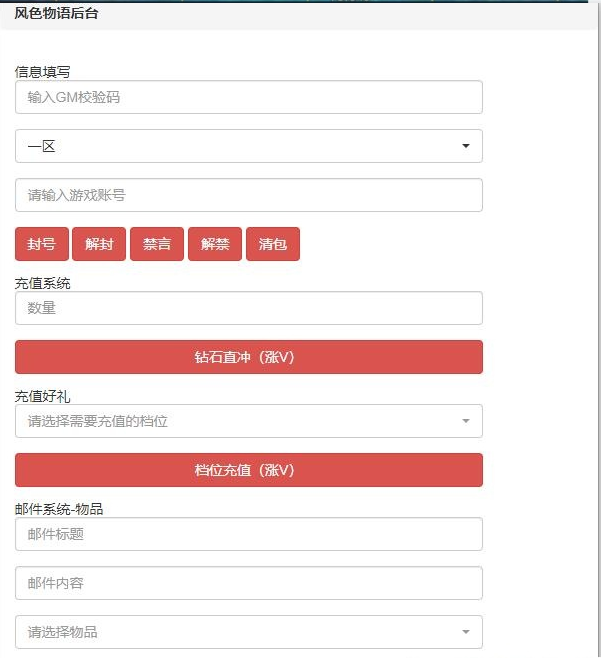
Task: Focus the 请输入游戏账号 account field
Action: (x=248, y=195)
